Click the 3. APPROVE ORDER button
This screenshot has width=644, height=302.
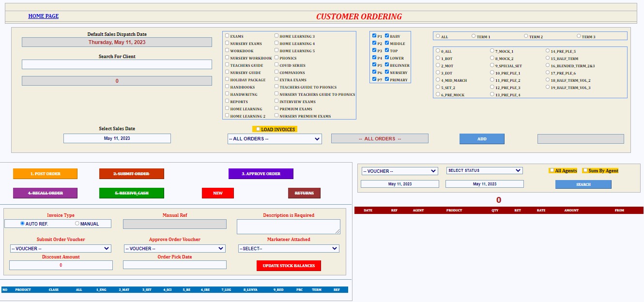[261, 174]
